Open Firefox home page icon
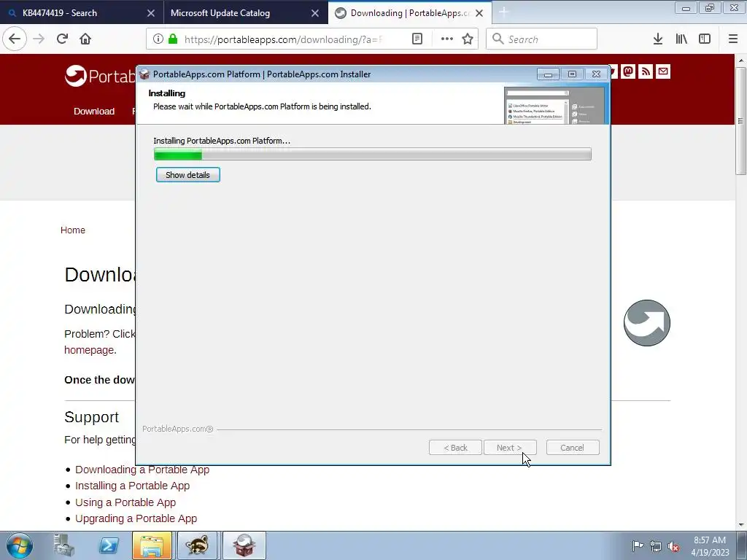This screenshot has height=560, width=747. coord(85,39)
